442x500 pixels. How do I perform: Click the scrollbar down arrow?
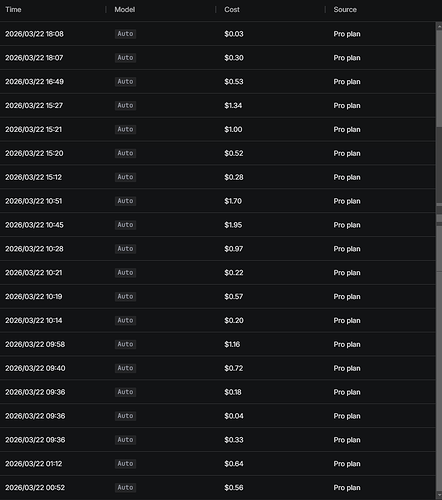coord(439,495)
